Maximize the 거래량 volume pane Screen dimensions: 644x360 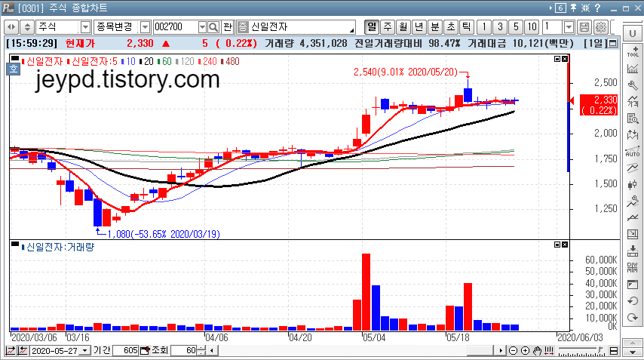(x=557, y=245)
